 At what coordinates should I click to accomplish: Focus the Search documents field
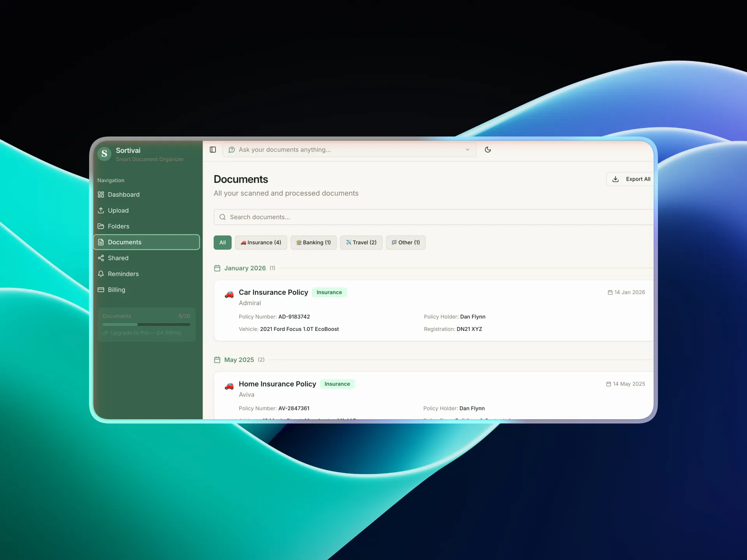pos(433,217)
